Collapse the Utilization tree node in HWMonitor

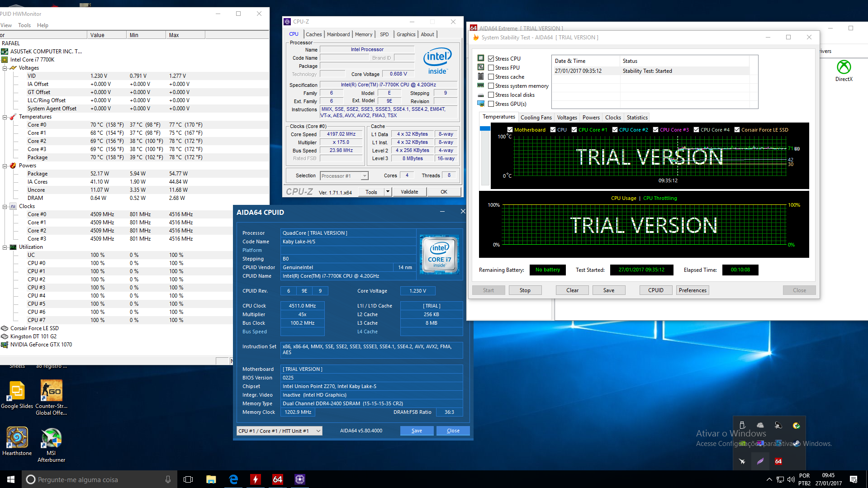[5, 247]
